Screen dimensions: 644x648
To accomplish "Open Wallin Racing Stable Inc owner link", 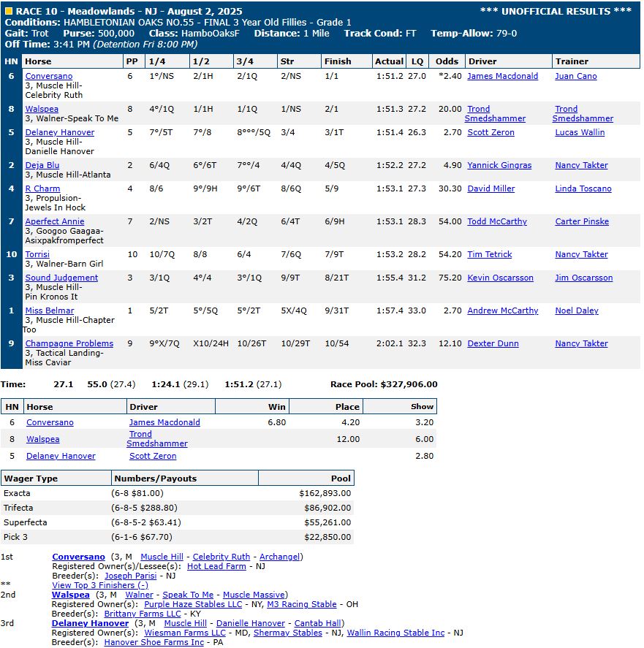I will (x=395, y=633).
